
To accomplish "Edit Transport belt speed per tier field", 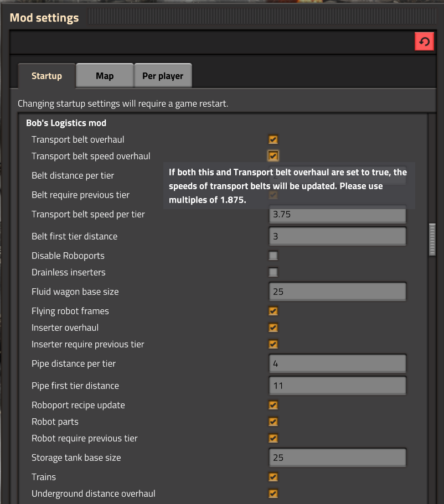I will click(x=338, y=215).
